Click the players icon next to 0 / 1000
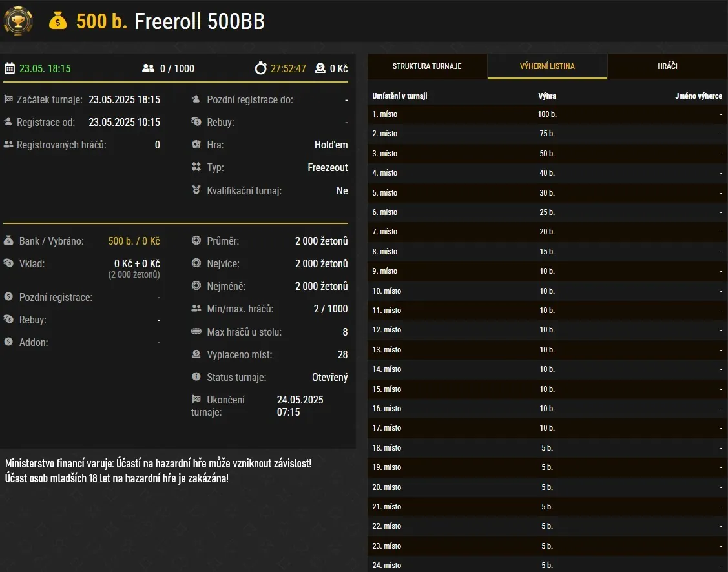This screenshot has width=728, height=572. tap(149, 68)
